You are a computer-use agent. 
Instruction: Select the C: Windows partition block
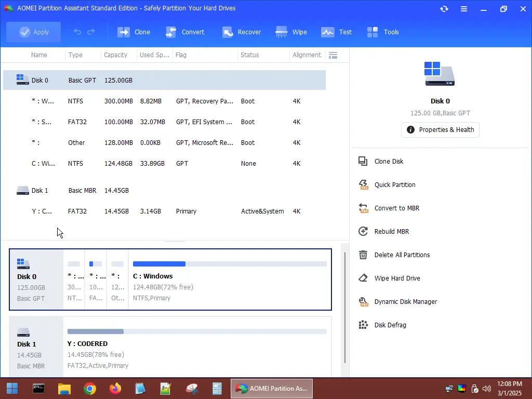coord(230,280)
